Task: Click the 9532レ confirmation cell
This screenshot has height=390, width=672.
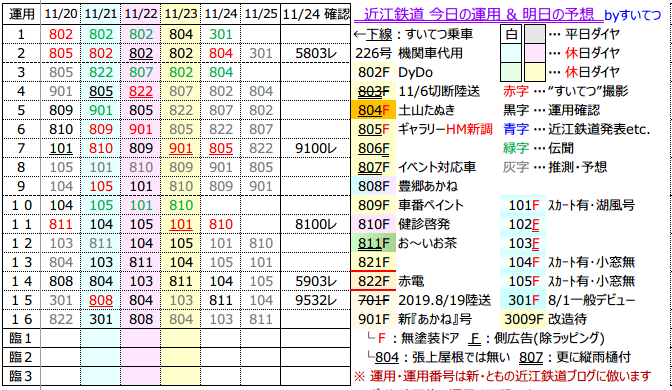Action: [316, 300]
